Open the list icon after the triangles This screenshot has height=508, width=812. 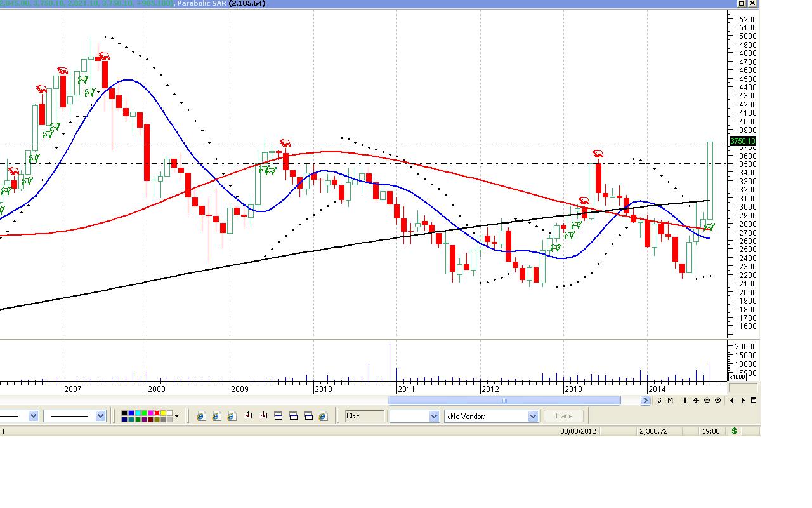click(x=754, y=400)
